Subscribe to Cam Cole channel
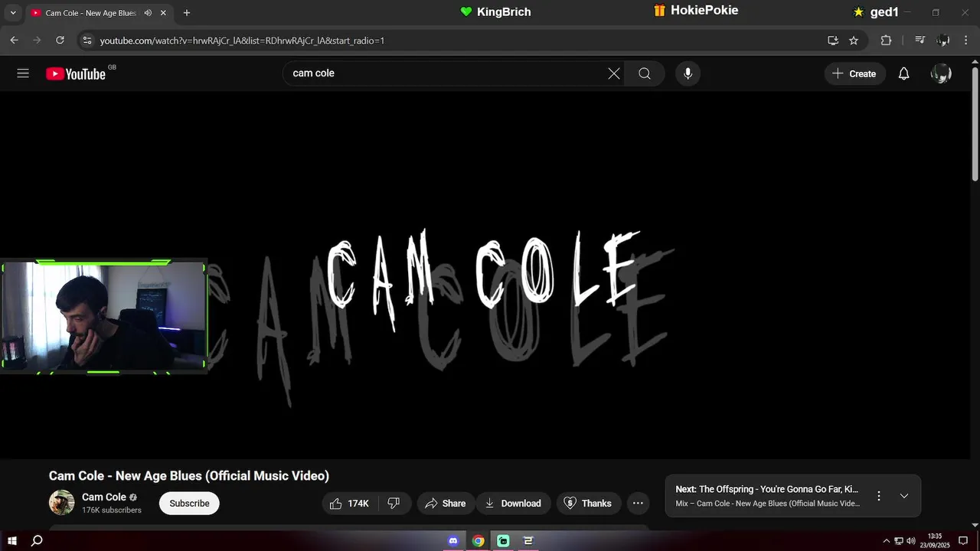 pos(189,504)
